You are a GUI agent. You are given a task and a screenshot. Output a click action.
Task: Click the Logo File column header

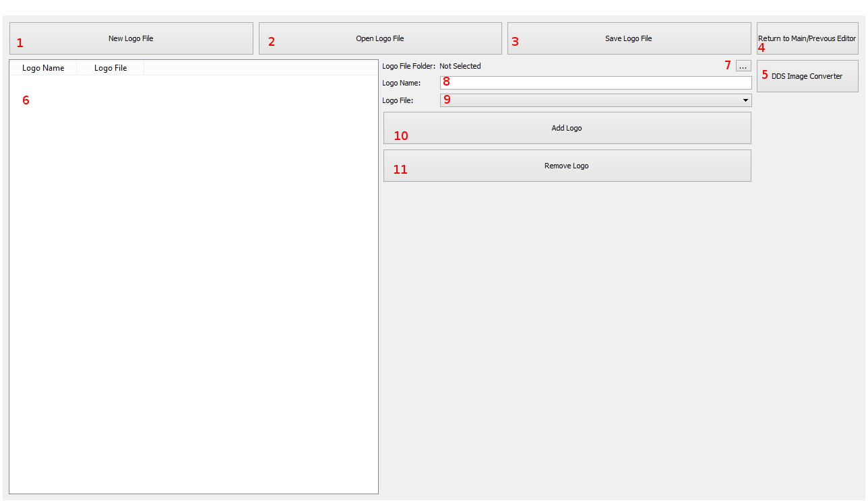111,68
